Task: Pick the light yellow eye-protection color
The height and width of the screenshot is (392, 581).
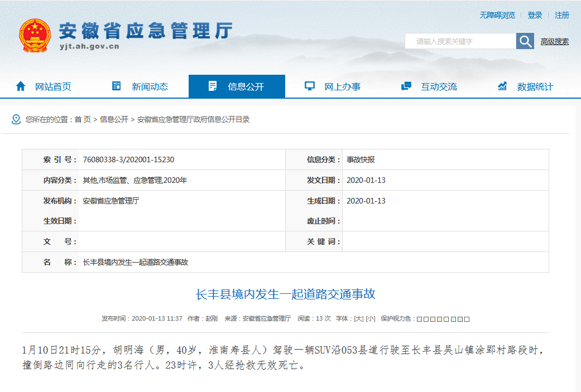Action: [426, 319]
